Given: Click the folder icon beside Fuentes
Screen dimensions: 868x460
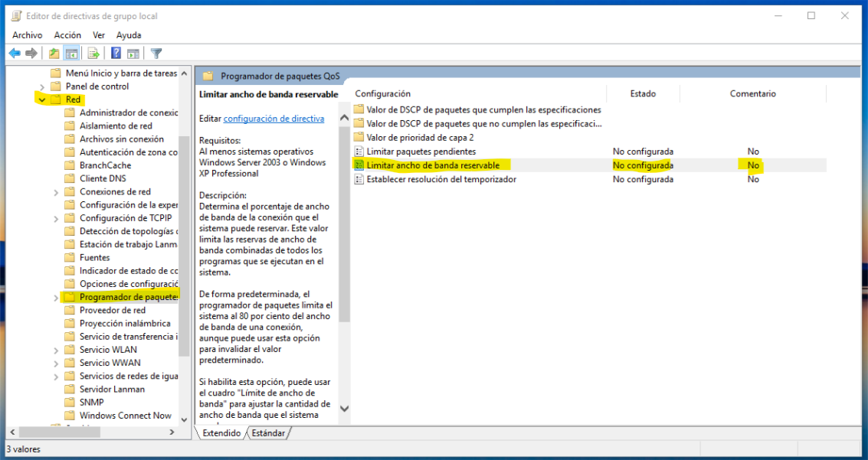Looking at the screenshot, I should point(69,258).
